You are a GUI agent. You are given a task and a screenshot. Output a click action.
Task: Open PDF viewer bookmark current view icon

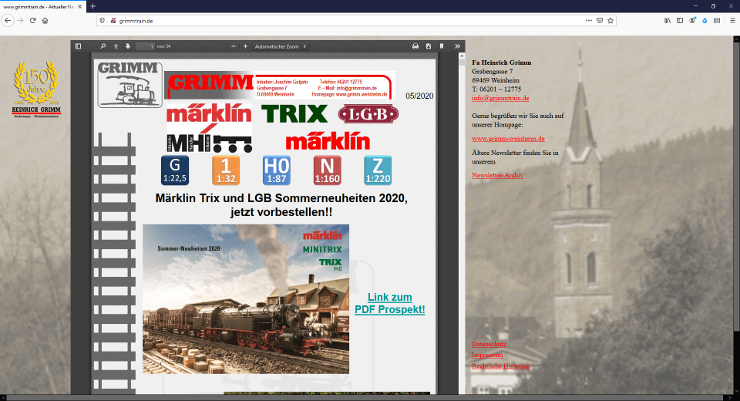(442, 46)
